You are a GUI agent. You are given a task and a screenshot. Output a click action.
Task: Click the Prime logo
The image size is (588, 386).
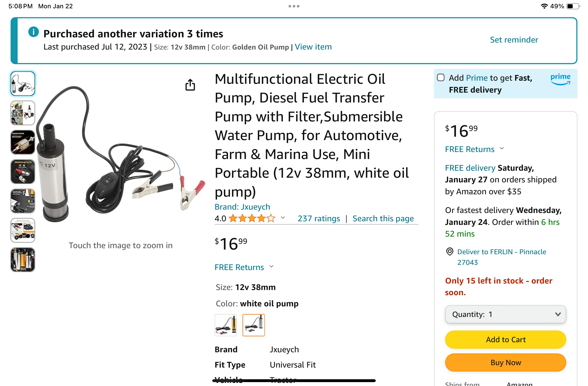click(x=560, y=79)
